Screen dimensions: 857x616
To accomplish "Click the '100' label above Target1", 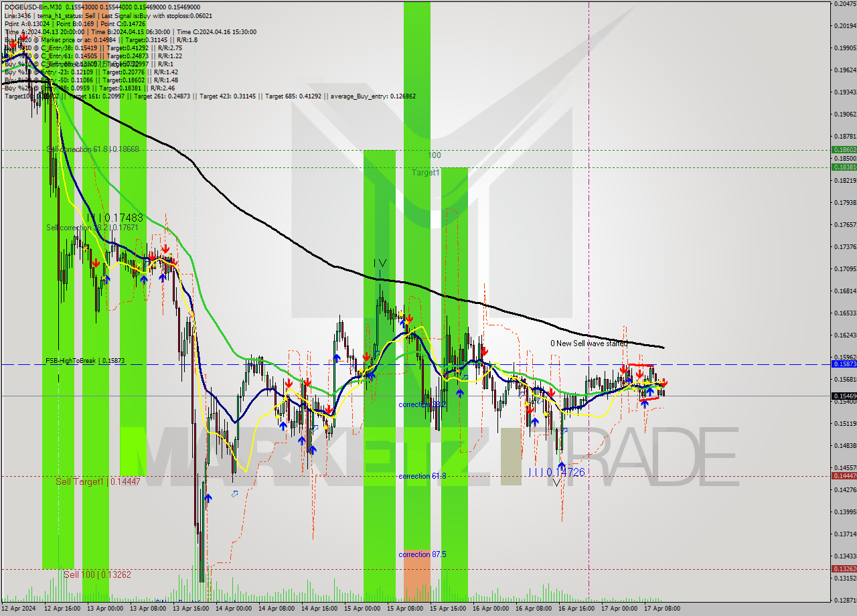I will tap(435, 155).
